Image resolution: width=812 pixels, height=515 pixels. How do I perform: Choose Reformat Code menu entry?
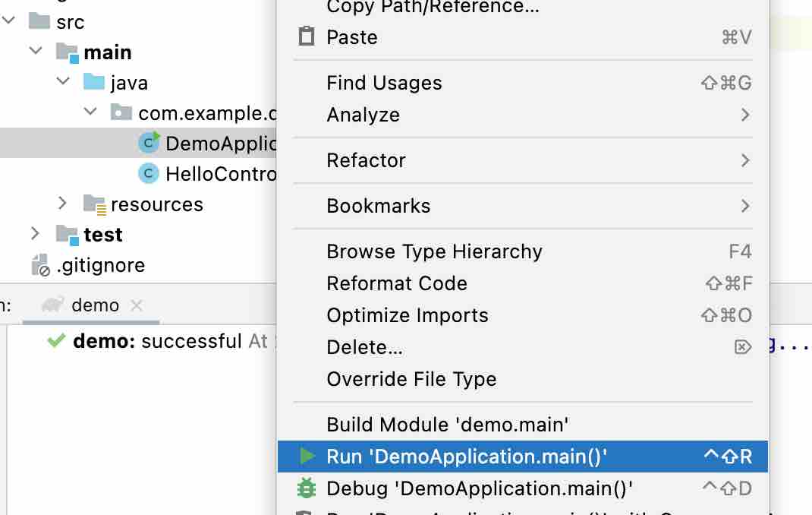pyautogui.click(x=523, y=283)
